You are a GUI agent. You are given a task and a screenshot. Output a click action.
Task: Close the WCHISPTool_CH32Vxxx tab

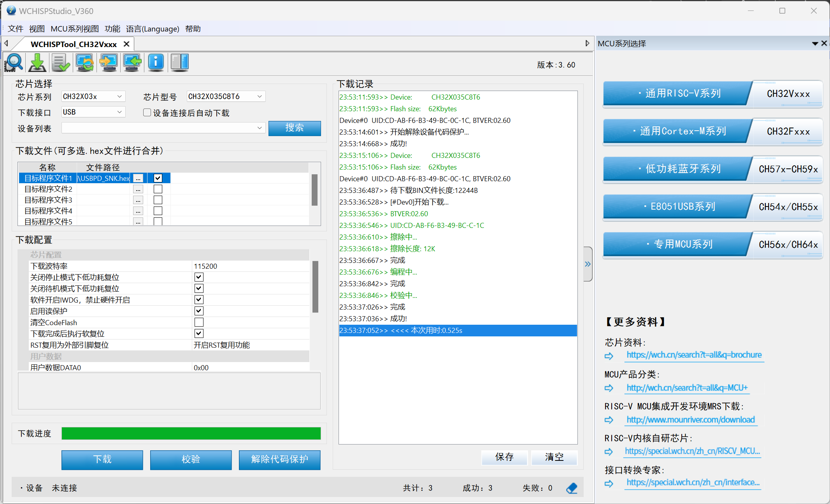tap(126, 44)
